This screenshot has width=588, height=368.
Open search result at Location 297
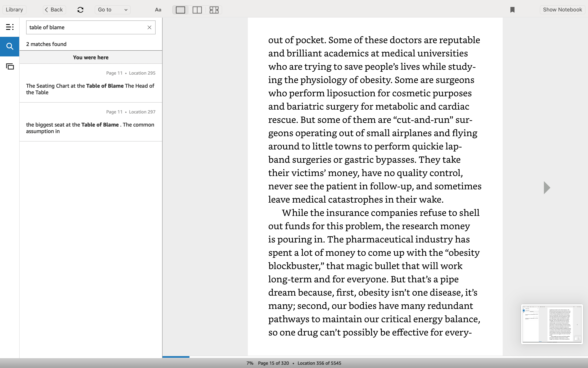(91, 122)
